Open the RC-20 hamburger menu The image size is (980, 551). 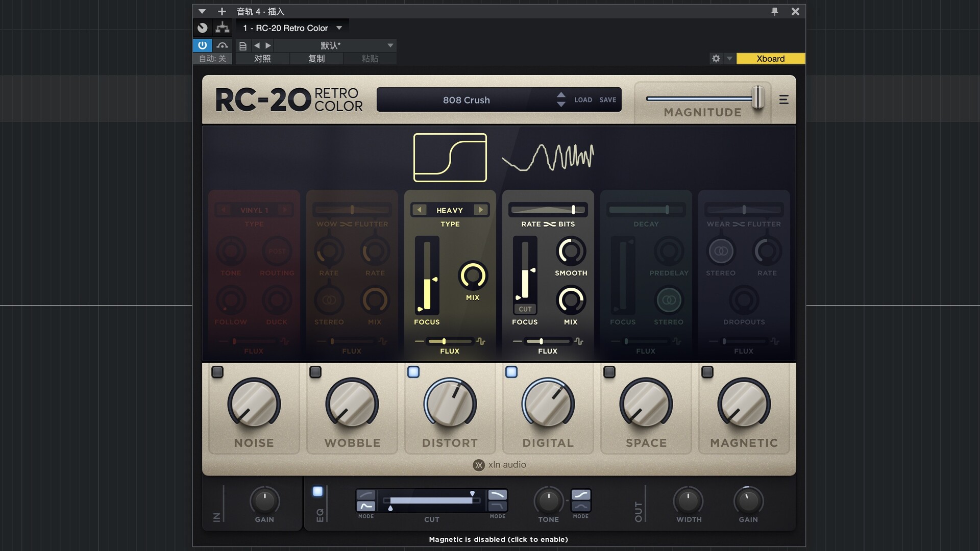[783, 100]
